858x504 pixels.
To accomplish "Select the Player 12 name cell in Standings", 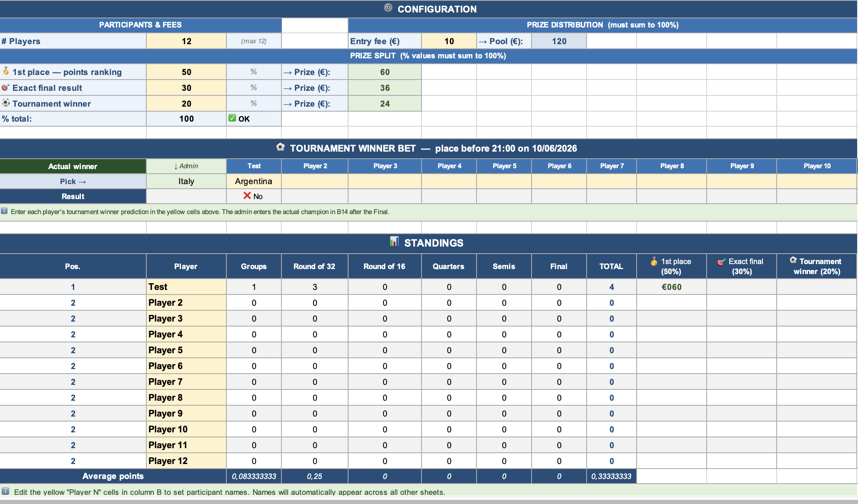I will [x=186, y=461].
